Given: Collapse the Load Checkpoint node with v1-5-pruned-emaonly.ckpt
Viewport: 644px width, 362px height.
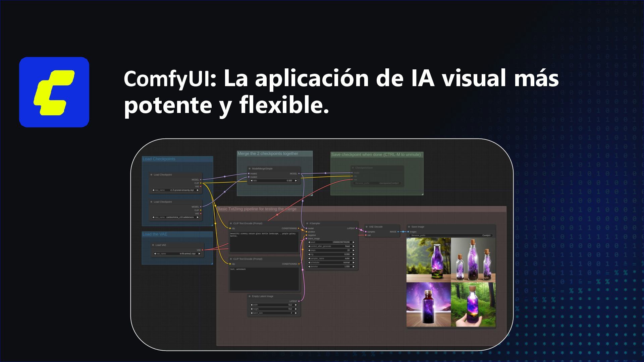Looking at the screenshot, I should (151, 175).
